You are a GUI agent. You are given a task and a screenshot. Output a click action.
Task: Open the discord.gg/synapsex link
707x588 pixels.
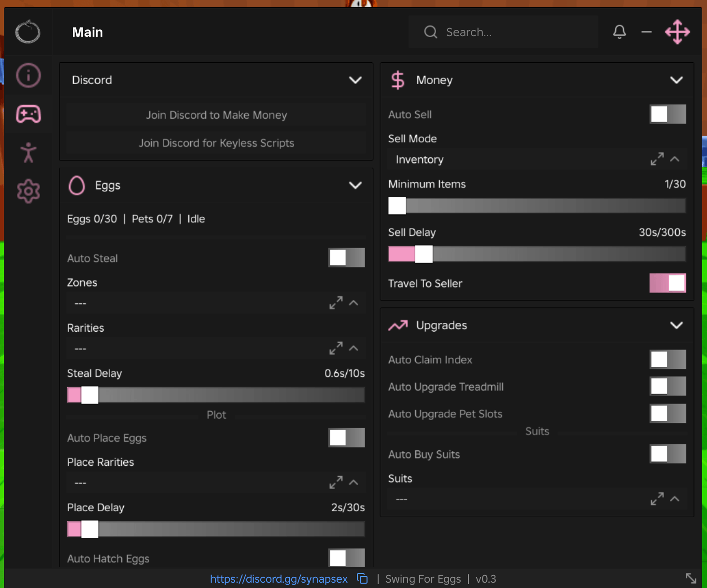click(x=279, y=579)
